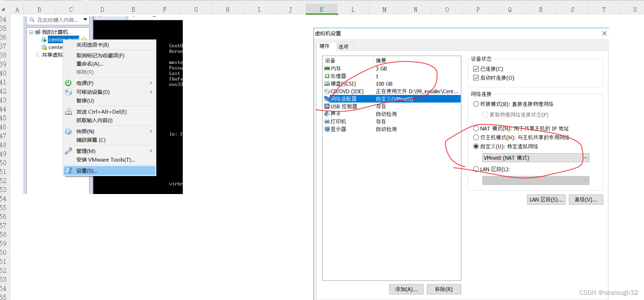This screenshot has width=644, height=300.
Task: Click the network adapter (网络适配器) icon
Action: pyautogui.click(x=327, y=99)
